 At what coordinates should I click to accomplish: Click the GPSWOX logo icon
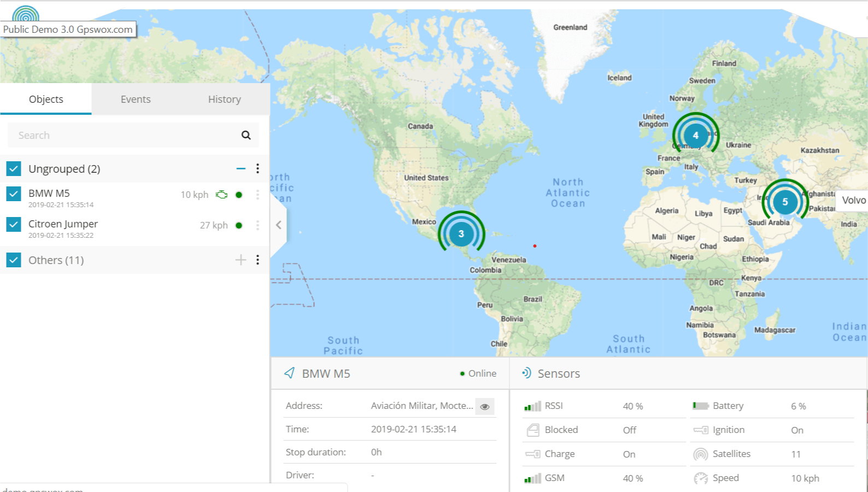(x=25, y=14)
